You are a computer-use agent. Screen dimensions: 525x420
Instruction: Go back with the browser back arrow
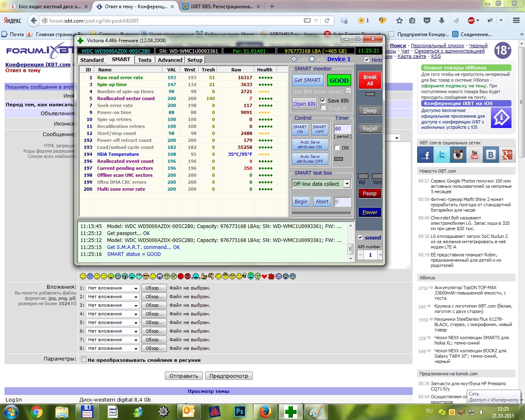pyautogui.click(x=34, y=21)
